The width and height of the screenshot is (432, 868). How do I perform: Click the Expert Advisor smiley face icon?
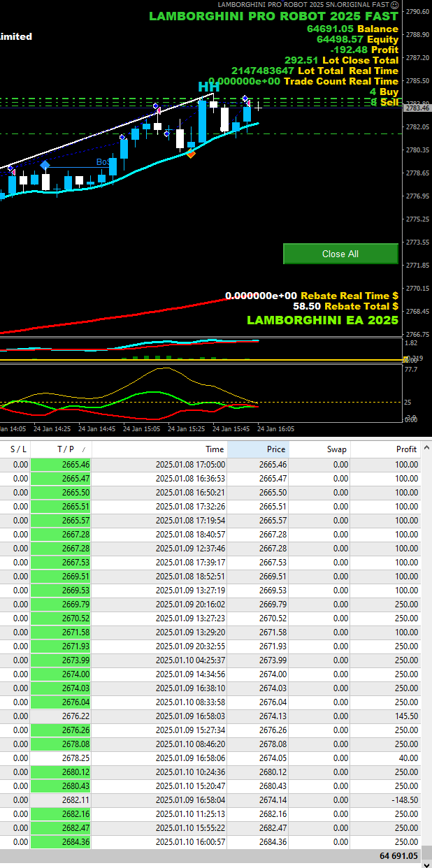pyautogui.click(x=394, y=5)
